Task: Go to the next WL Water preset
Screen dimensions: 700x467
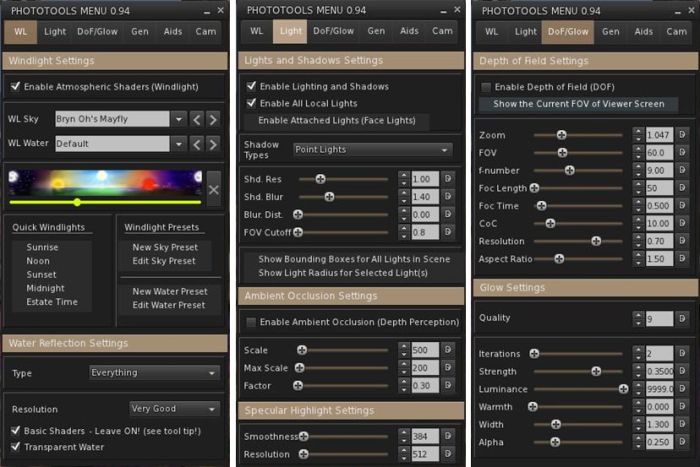Action: click(x=214, y=143)
